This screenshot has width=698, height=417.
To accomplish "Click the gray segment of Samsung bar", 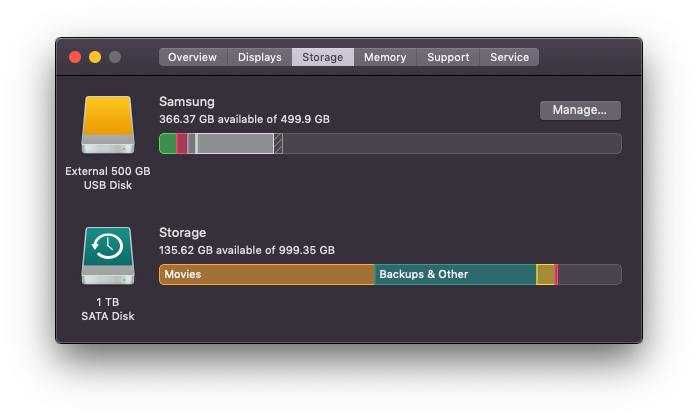I will click(x=235, y=144).
